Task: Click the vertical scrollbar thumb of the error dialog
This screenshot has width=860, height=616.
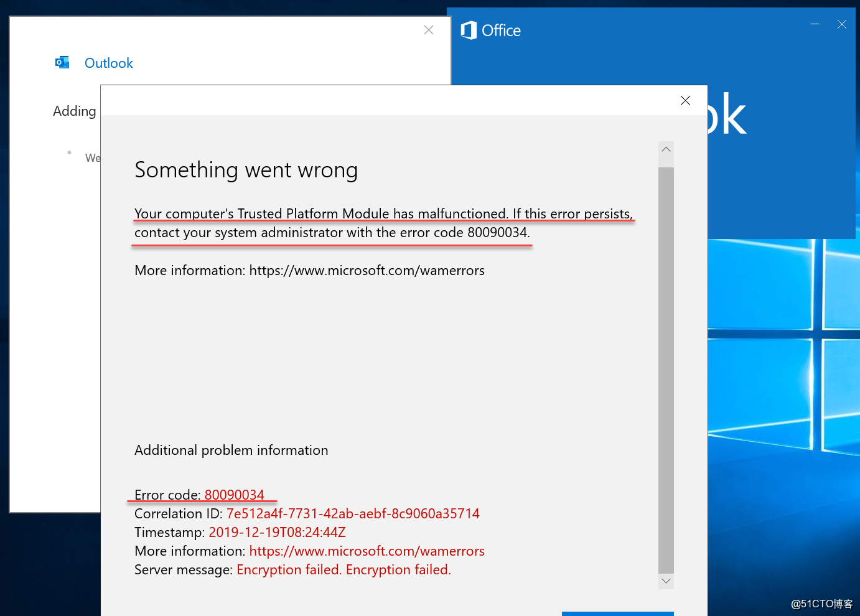Action: pos(666,370)
